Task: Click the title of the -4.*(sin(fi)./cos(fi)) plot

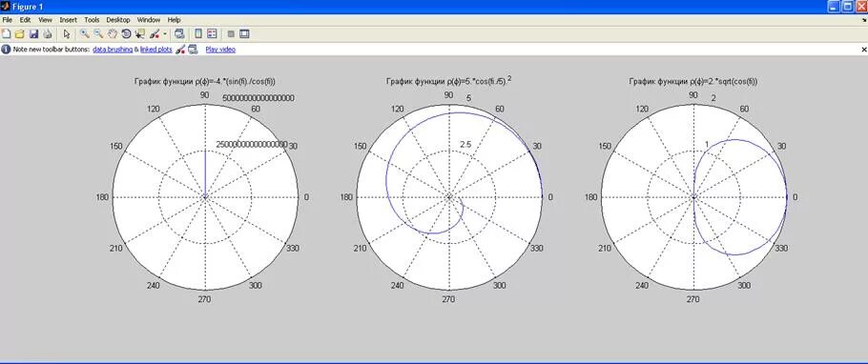Action: 205,81
